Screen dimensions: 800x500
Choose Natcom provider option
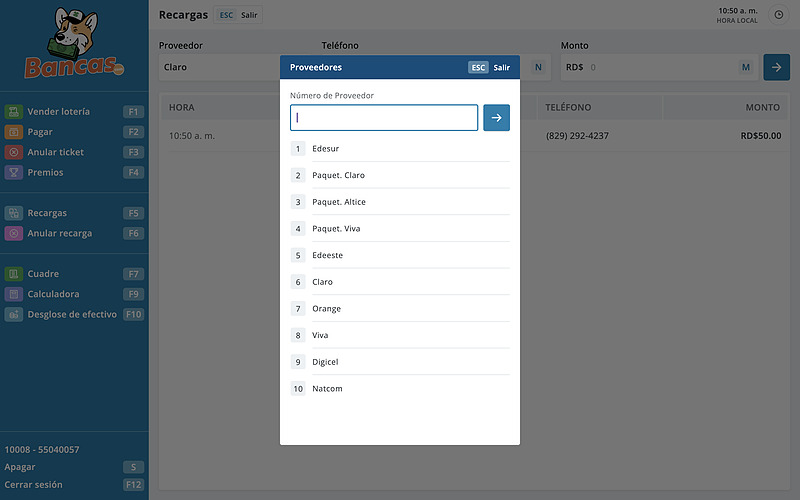(x=327, y=389)
